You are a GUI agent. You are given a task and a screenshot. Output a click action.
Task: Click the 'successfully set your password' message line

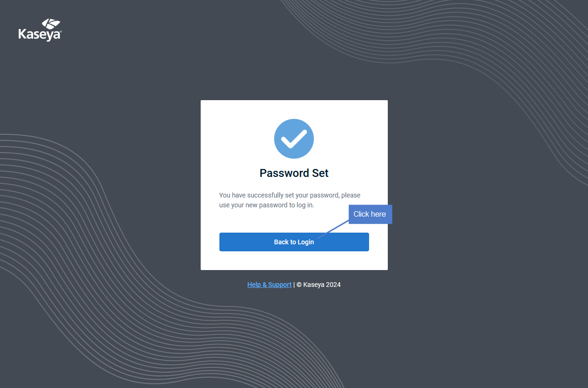pyautogui.click(x=290, y=195)
